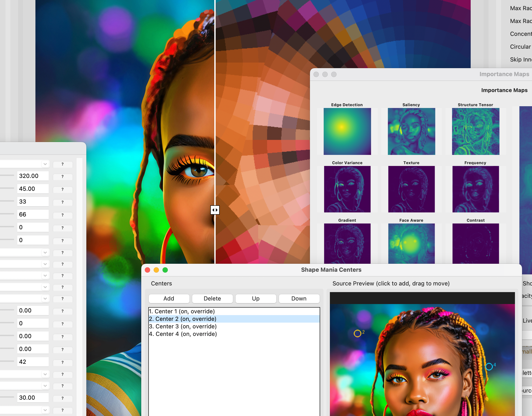Open the dropdown directly below the 42 field
Image resolution: width=532 pixels, height=416 pixels.
click(45, 374)
